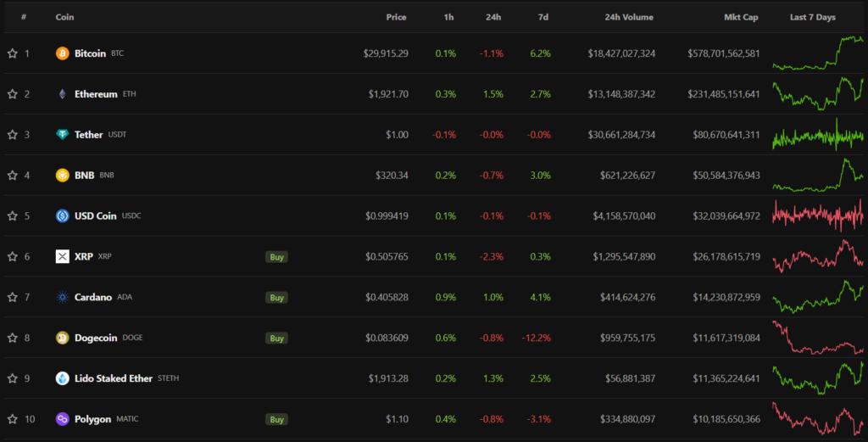Click the Cardano logo icon

(62, 297)
